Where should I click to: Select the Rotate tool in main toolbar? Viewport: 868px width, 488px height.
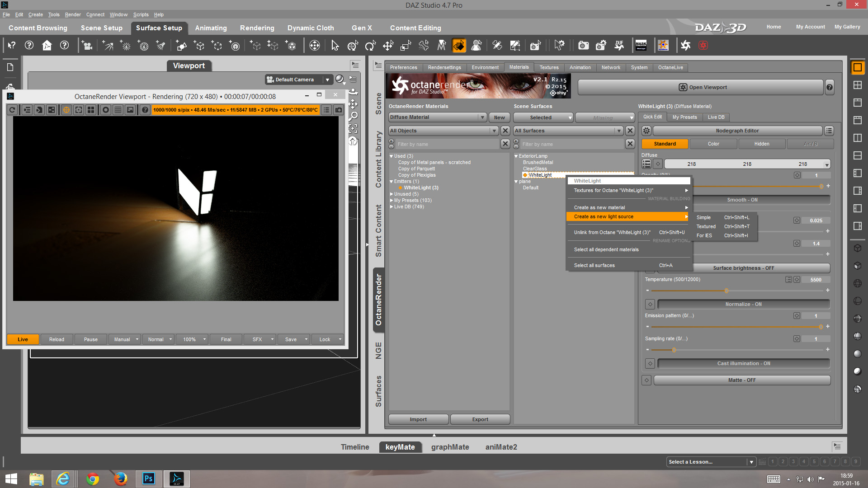(370, 45)
